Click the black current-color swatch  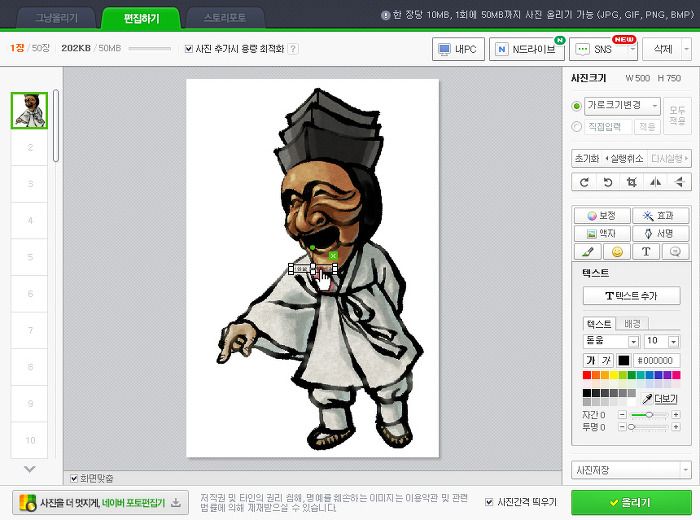(623, 360)
